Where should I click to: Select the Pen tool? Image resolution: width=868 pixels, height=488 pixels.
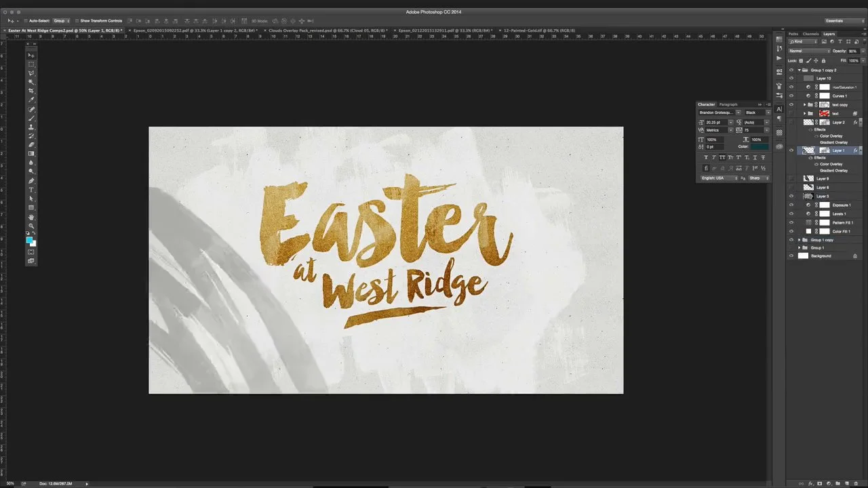tap(31, 181)
